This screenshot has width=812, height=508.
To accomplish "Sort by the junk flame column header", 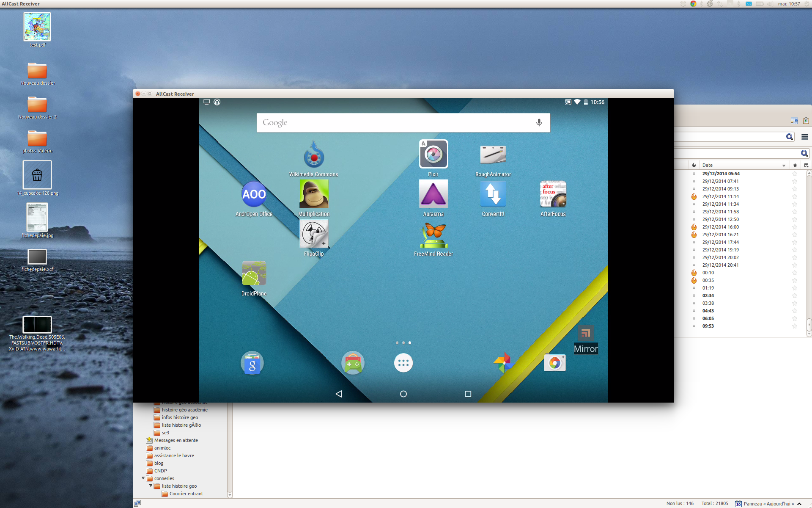I will tap(694, 165).
